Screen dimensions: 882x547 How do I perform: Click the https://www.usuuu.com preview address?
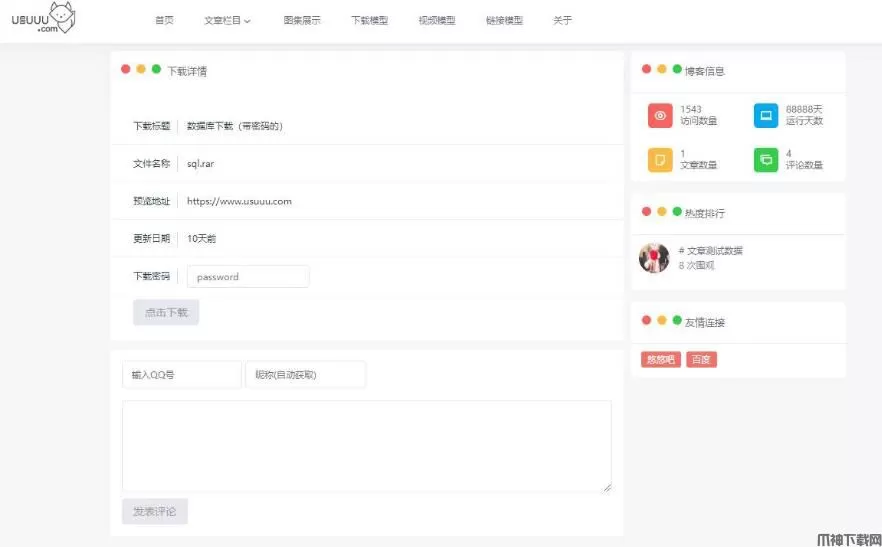tap(239, 201)
